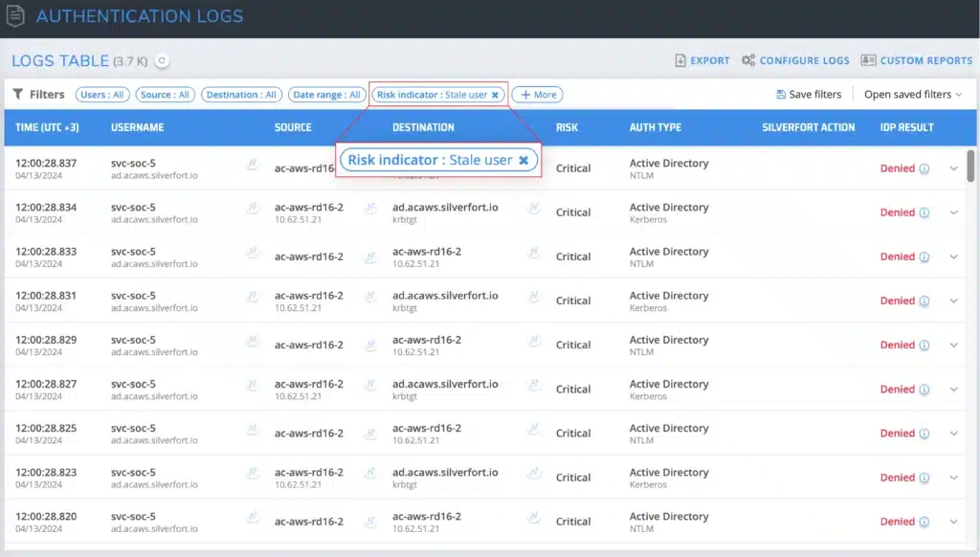
Task: Open the Users : All filter
Action: (102, 95)
